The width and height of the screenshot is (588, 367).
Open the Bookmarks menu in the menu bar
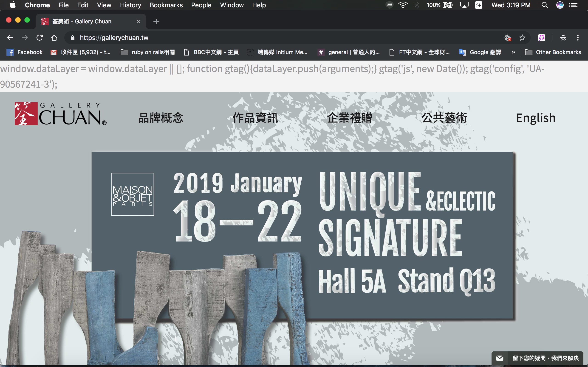pos(166,5)
